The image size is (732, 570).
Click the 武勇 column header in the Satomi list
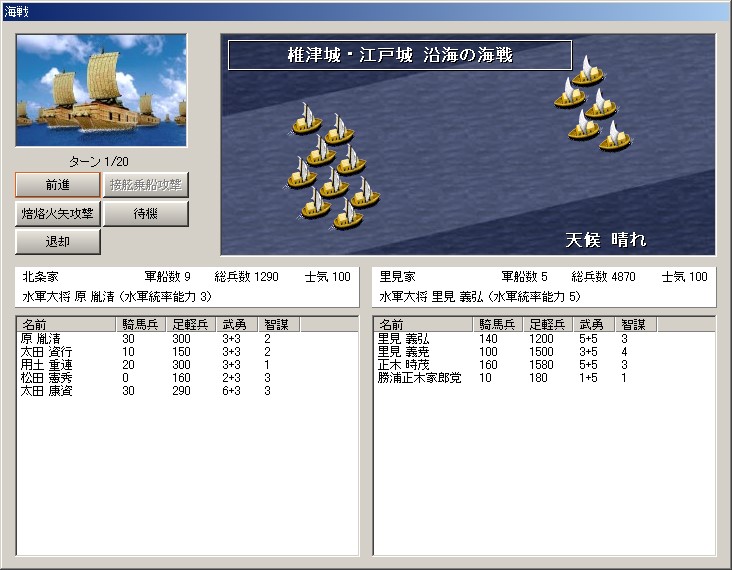coord(593,324)
